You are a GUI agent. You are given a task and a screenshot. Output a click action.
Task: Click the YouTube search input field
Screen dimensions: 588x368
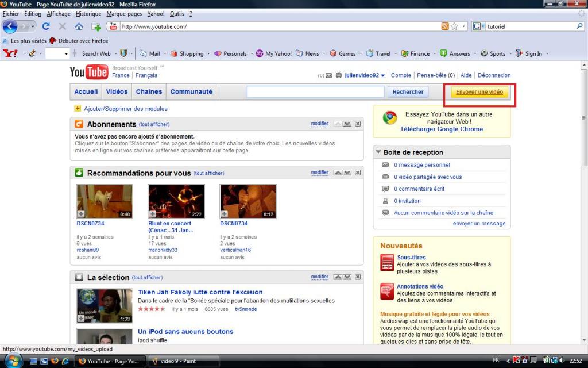(x=316, y=91)
